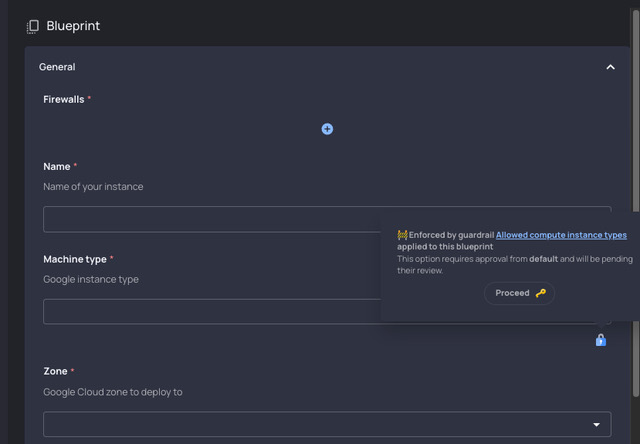Collapse the General section using the chevron

610,67
